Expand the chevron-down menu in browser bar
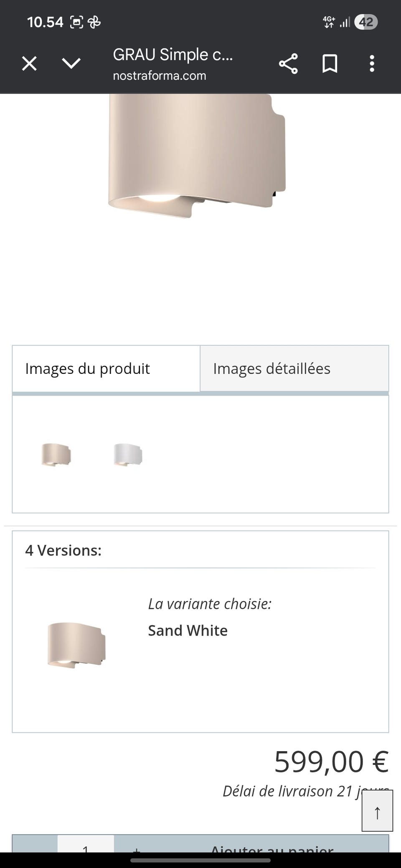This screenshot has width=401, height=868. [71, 63]
